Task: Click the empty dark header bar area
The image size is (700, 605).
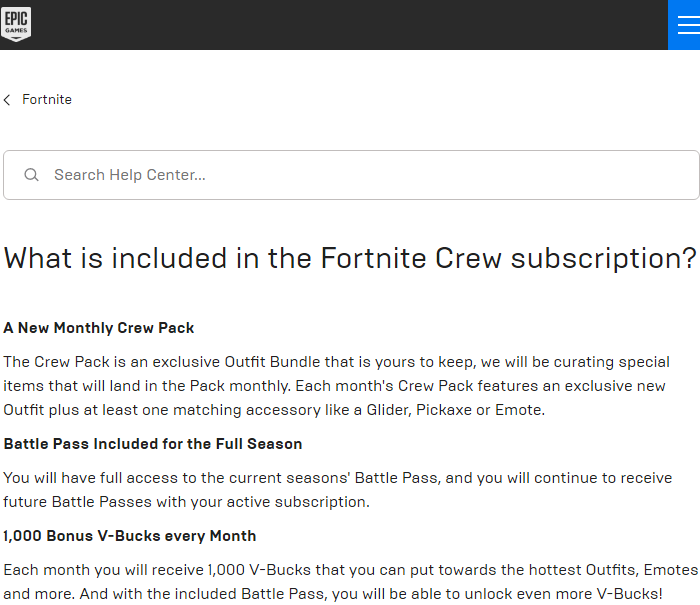Action: pos(350,25)
